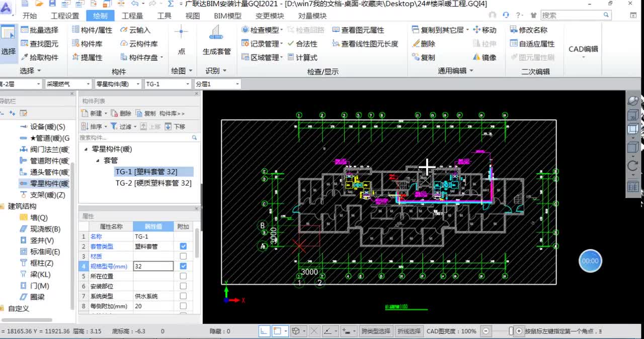The height and width of the screenshot is (339, 644).
Task: Click the plus button for CAD brightness
Action: [x=519, y=331]
